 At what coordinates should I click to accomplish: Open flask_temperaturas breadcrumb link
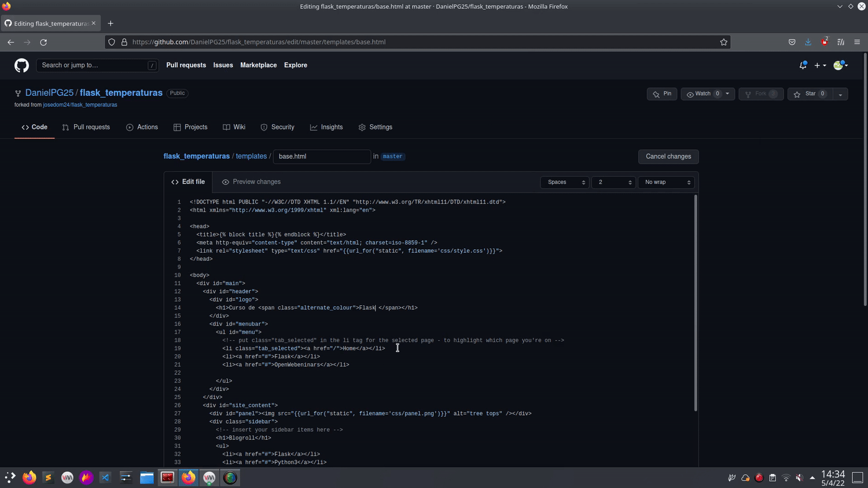[197, 157]
